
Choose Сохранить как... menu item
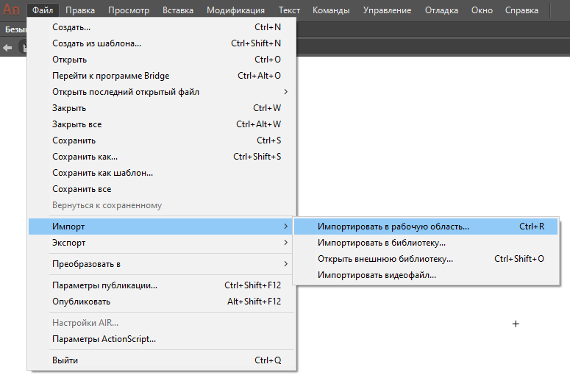[x=162, y=157]
